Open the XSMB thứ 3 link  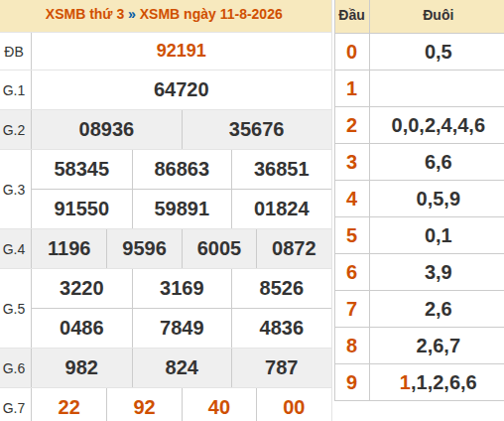point(84,14)
